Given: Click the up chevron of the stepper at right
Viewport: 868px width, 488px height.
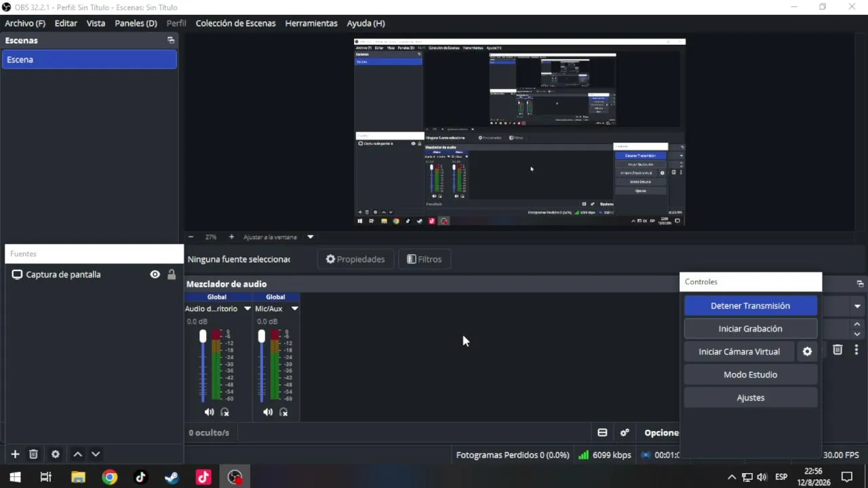Looking at the screenshot, I should tap(857, 325).
